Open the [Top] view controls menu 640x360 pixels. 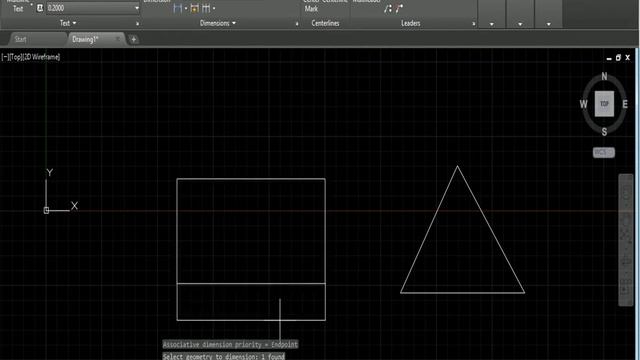click(15, 57)
